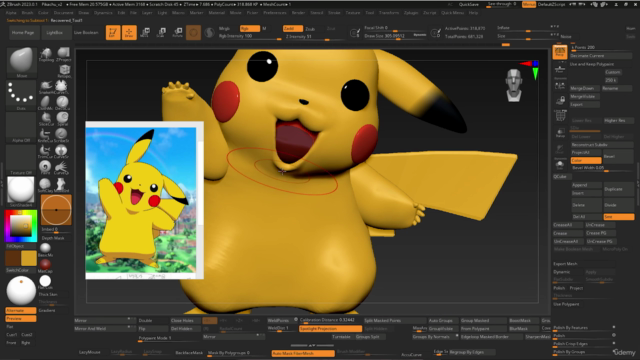Click the yellow main color swatch
This screenshot has height=360, width=640.
click(x=28, y=258)
